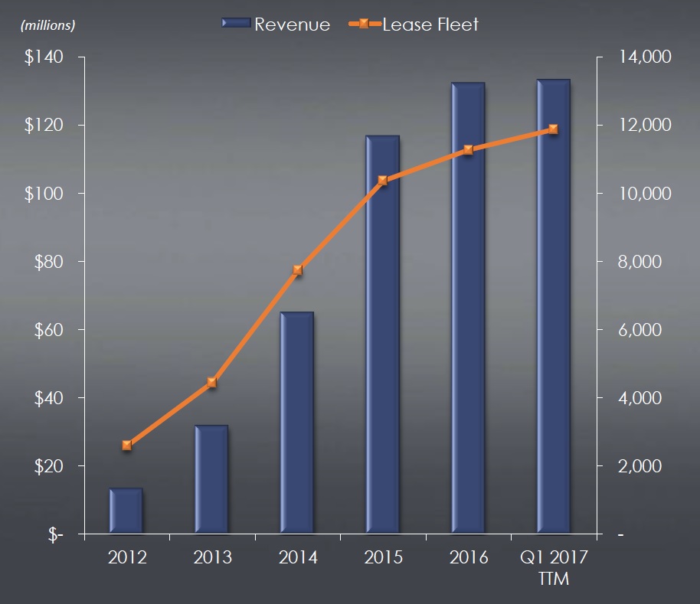Screen dimensions: 700x604
Task: Click the 2013 revenue bar
Action: pyautogui.click(x=212, y=479)
